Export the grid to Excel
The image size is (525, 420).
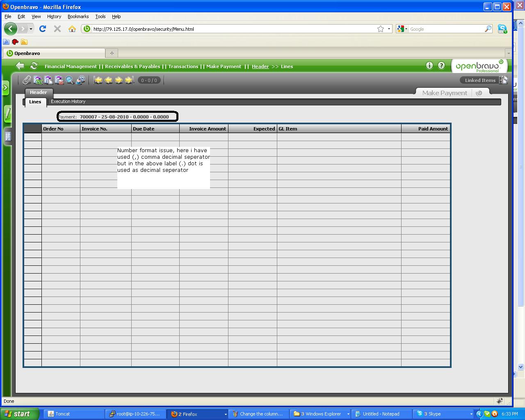(38, 80)
